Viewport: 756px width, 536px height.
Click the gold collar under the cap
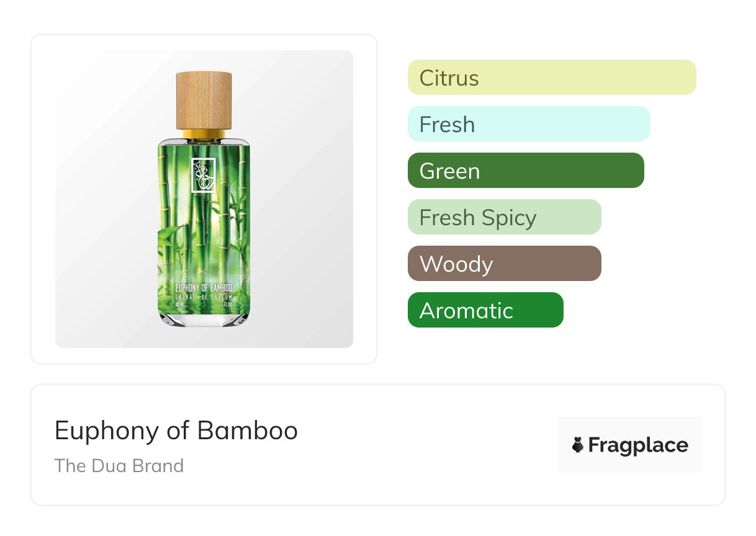pos(204,134)
